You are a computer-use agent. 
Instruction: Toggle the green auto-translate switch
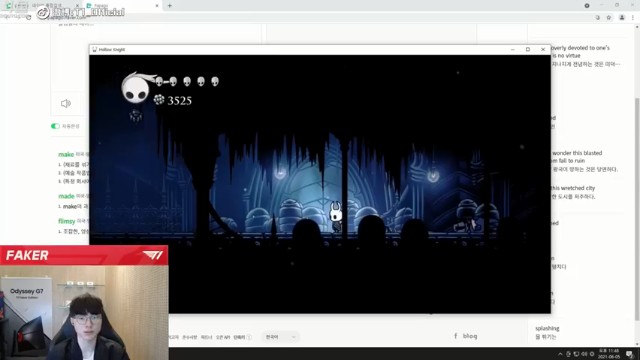pos(55,126)
